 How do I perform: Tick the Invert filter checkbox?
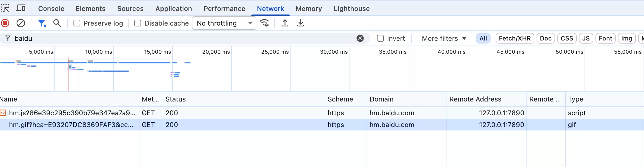380,38
